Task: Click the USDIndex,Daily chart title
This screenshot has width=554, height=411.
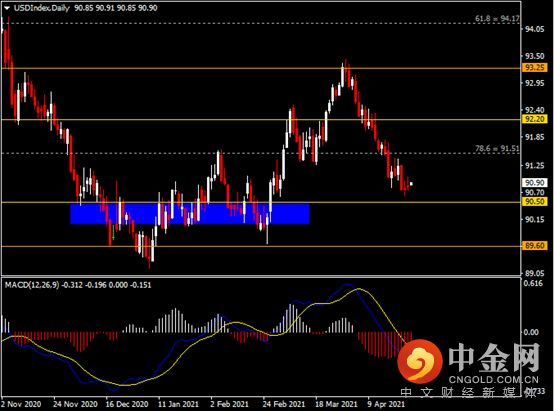Action: (42, 8)
